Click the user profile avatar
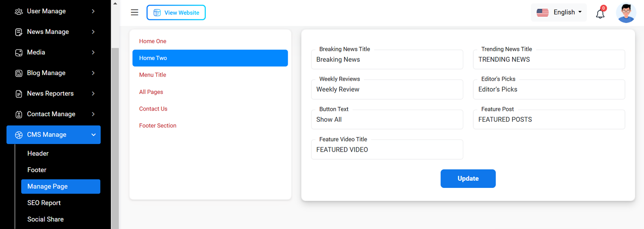644x229 pixels. click(626, 13)
